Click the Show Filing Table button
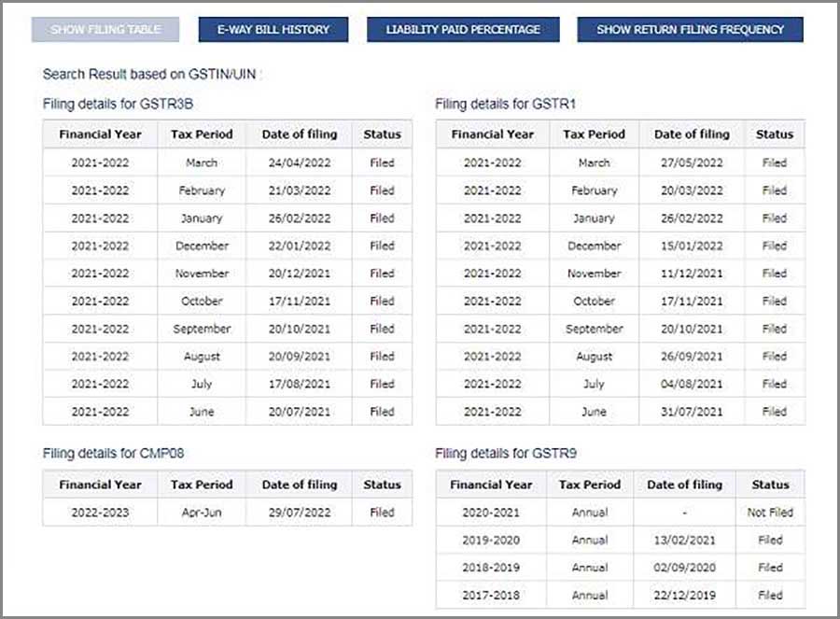The image size is (840, 619). (105, 30)
